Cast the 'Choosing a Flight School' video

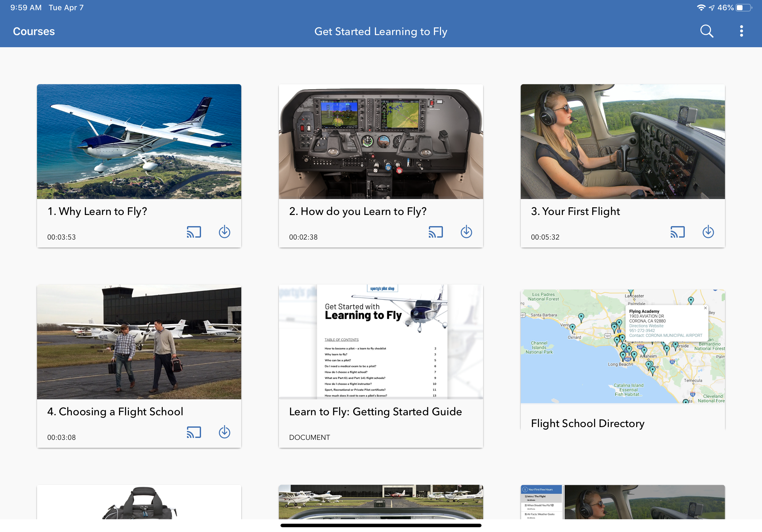[x=194, y=432]
